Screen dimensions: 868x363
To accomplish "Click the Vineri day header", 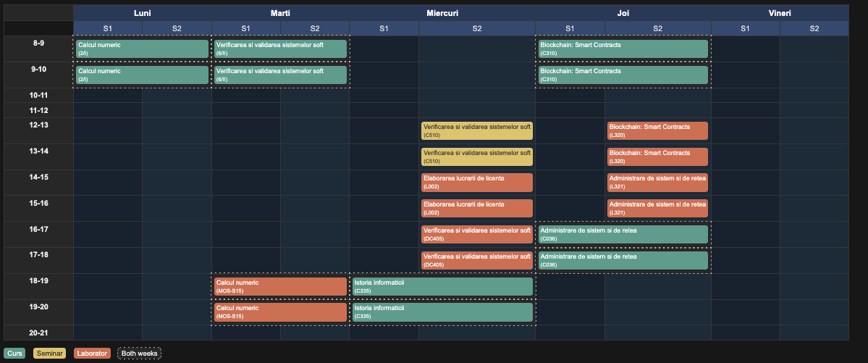I will (x=780, y=13).
